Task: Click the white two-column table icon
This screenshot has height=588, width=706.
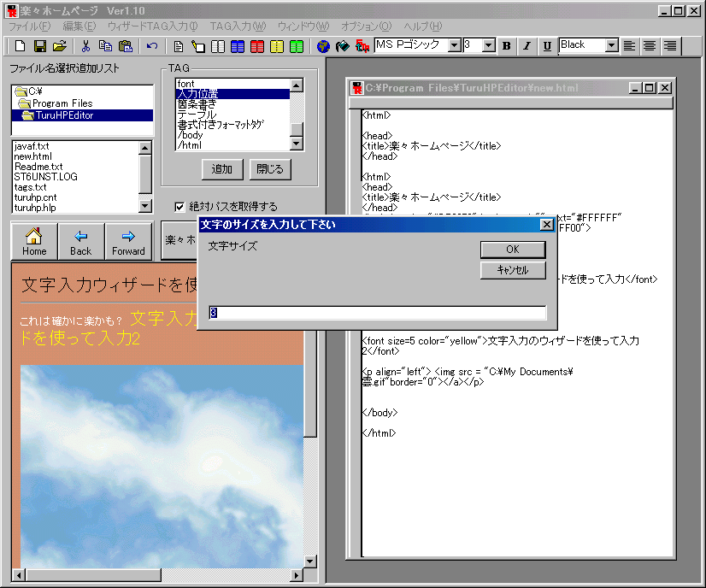Action: point(218,46)
